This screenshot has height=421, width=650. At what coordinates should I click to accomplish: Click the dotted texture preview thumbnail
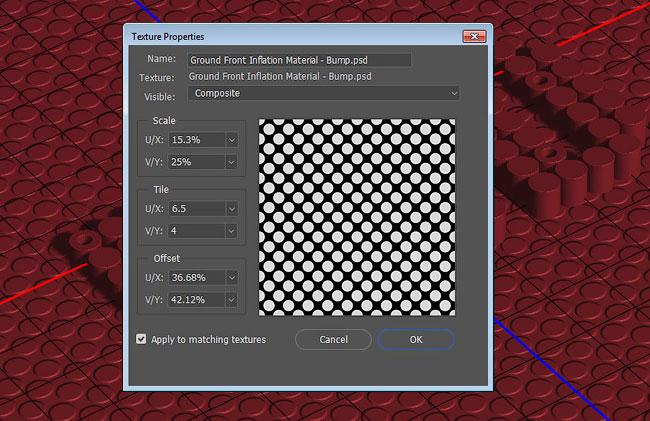coord(357,217)
